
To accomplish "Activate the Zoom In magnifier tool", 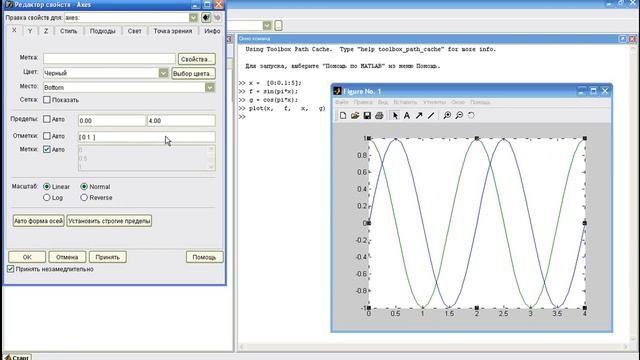I will pyautogui.click(x=447, y=116).
